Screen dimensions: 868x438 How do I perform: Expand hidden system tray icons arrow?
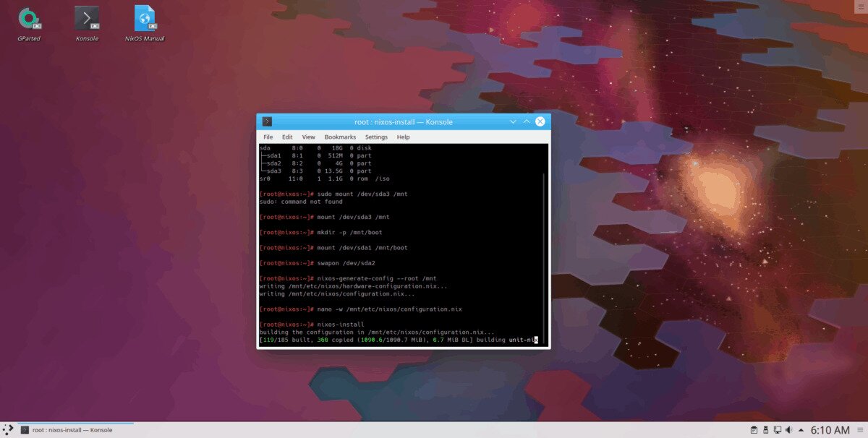point(801,430)
